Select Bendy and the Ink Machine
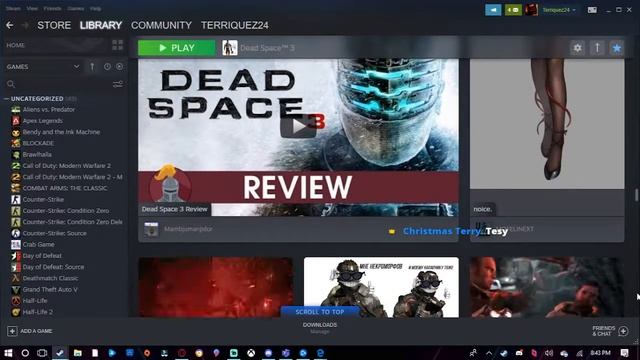The image size is (640, 360). 61,132
